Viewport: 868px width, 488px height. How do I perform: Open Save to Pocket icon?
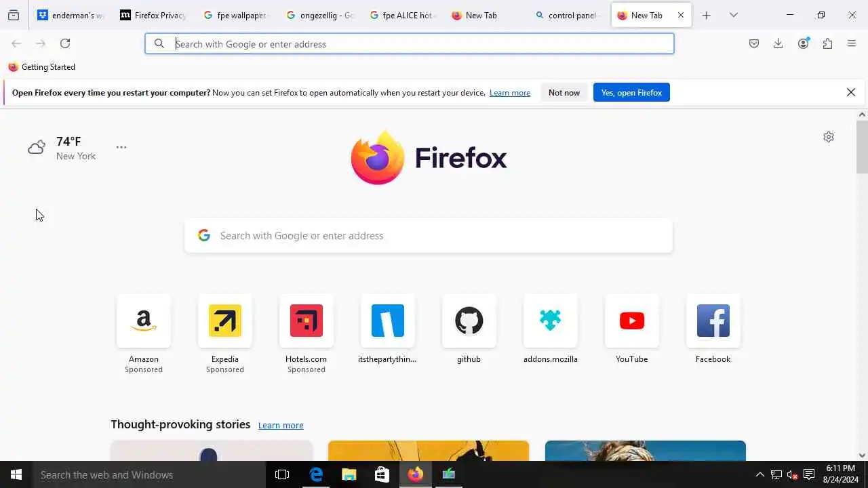coord(754,43)
